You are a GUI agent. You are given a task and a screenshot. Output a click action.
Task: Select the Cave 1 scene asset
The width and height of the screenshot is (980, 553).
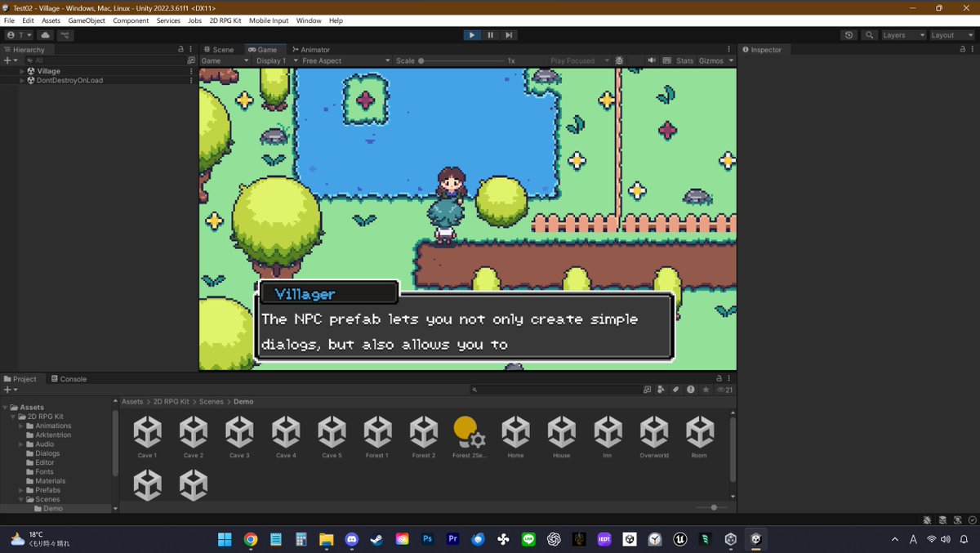[147, 437]
